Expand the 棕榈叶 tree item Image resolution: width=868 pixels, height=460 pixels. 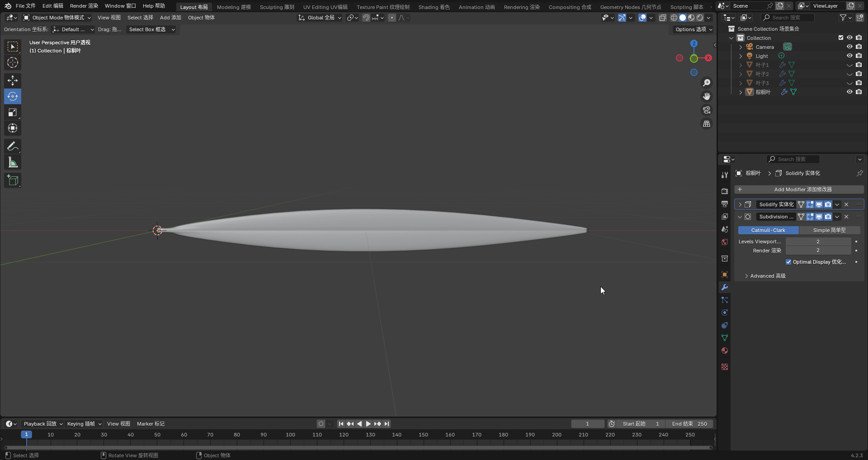[741, 92]
